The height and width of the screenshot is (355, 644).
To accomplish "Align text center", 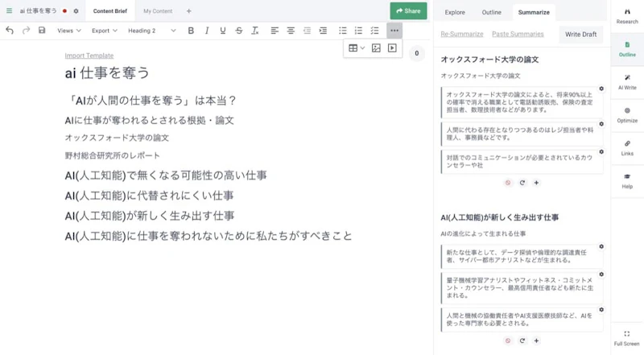I will point(291,31).
